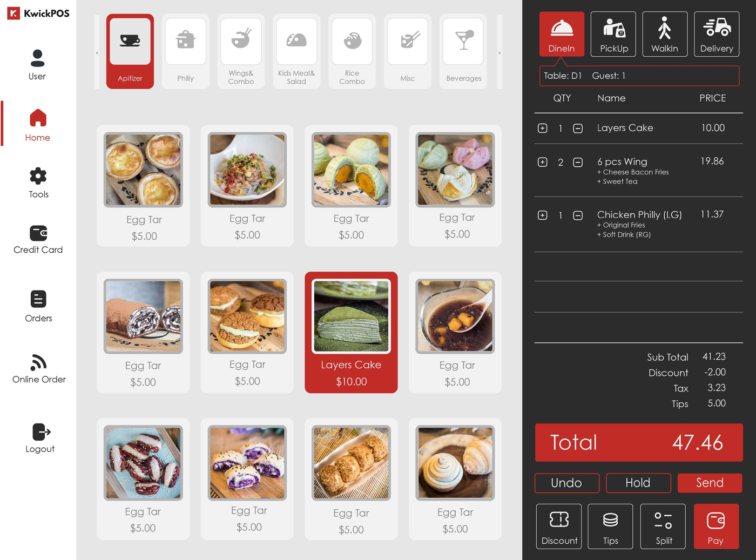
Task: Select Delivery order type
Action: [x=717, y=34]
